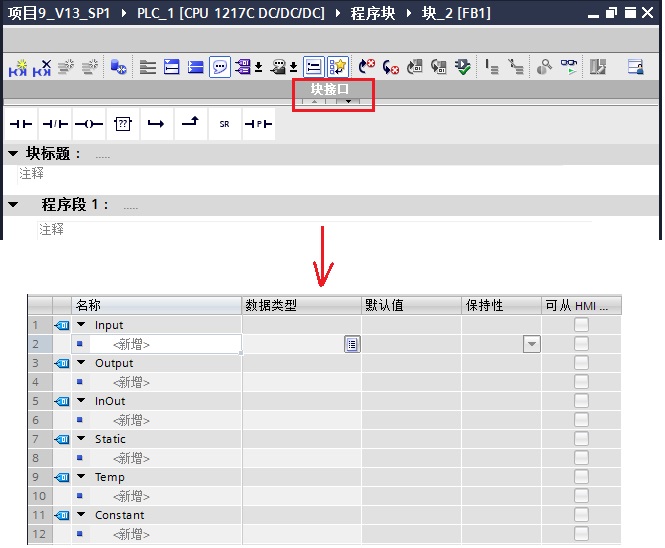Insert an empty box instruction
Viewport: 665px width, 548px height.
point(123,124)
